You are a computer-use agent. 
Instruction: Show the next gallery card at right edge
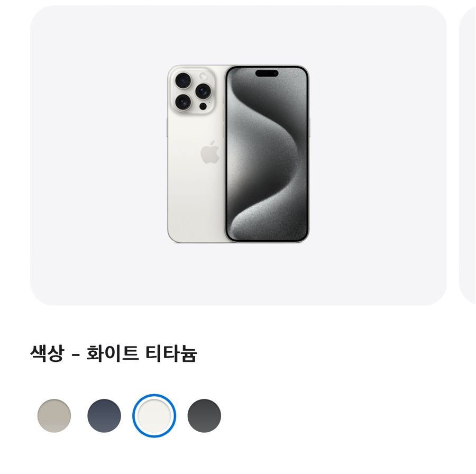pyautogui.click(x=468, y=155)
